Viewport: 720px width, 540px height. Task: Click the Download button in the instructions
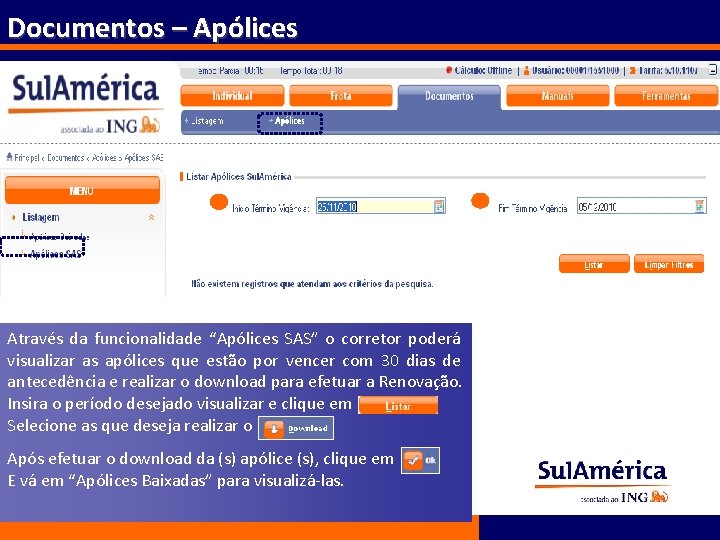(x=296, y=428)
